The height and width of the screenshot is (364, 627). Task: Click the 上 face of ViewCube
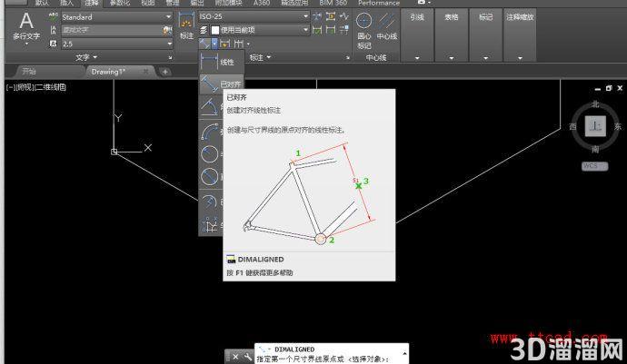[x=595, y=126]
